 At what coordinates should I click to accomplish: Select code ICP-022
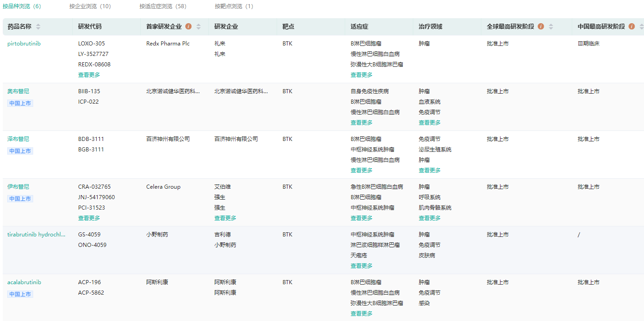[x=88, y=102]
